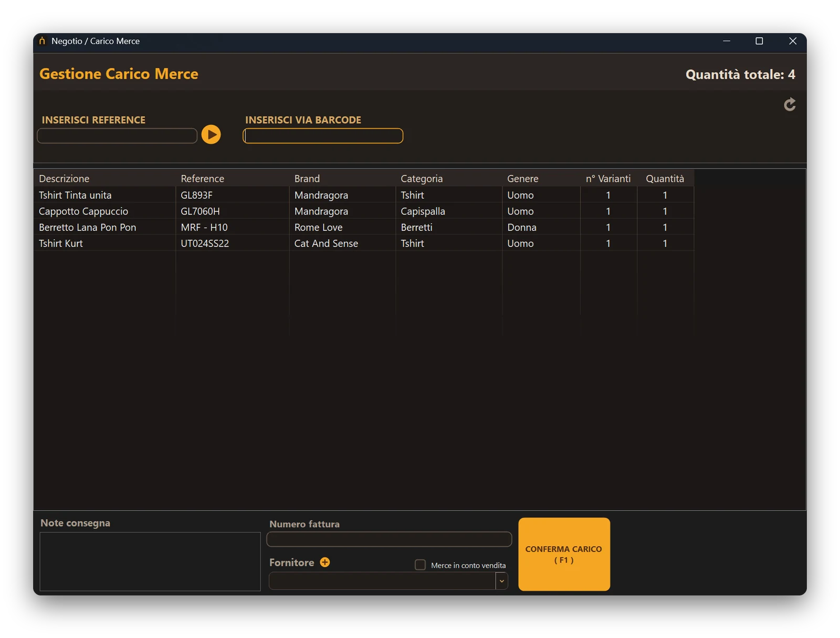Select the Cappotto Cappuccio row
This screenshot has height=638, width=840.
(x=364, y=211)
